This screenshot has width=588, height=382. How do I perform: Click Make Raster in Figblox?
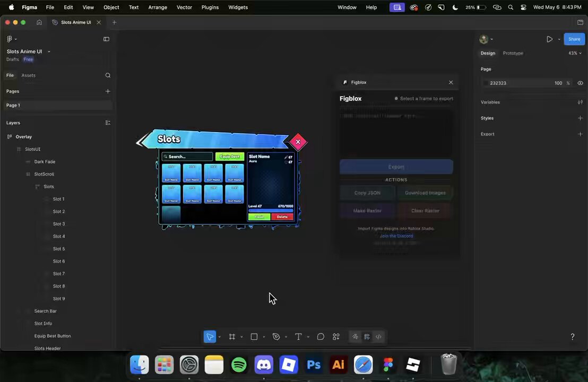[x=367, y=211]
